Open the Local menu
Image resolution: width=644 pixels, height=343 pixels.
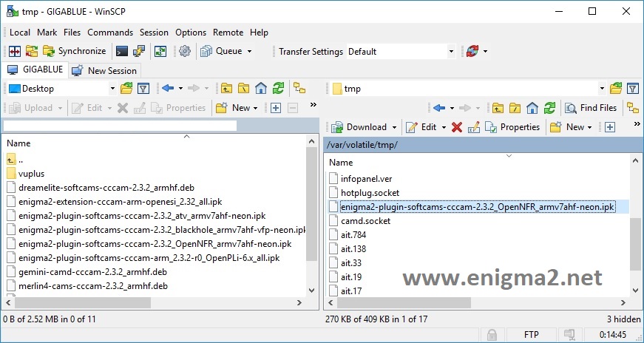[x=20, y=33]
